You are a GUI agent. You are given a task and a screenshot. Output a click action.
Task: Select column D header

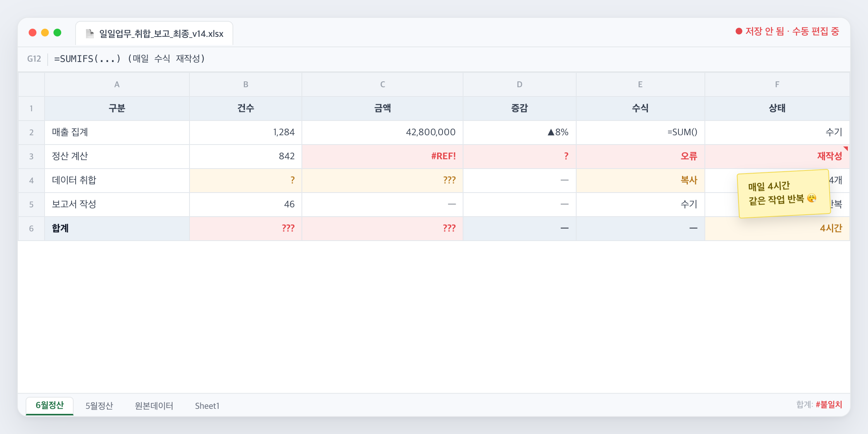coord(520,84)
